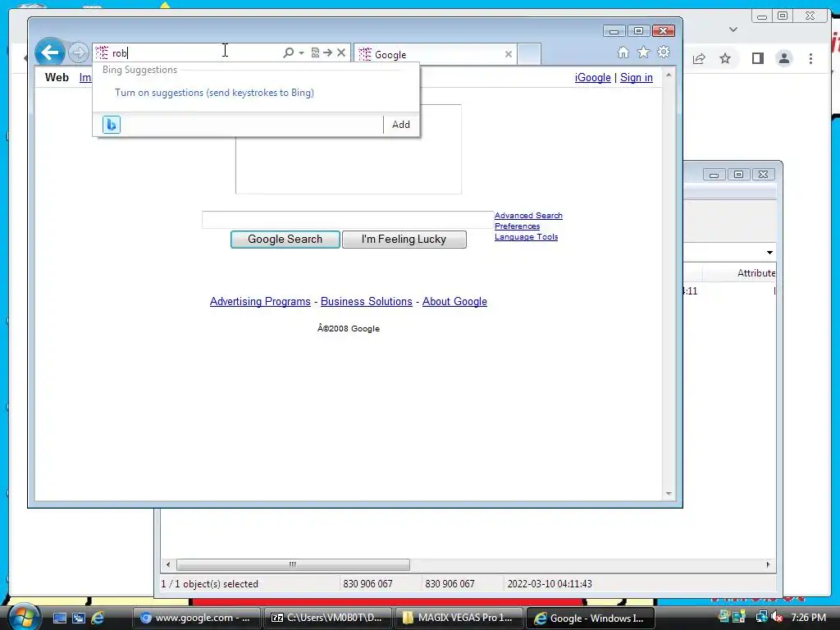Click the file manager horizontal scrollbar thumb
Viewport: 840px width, 630px height.
click(x=293, y=564)
